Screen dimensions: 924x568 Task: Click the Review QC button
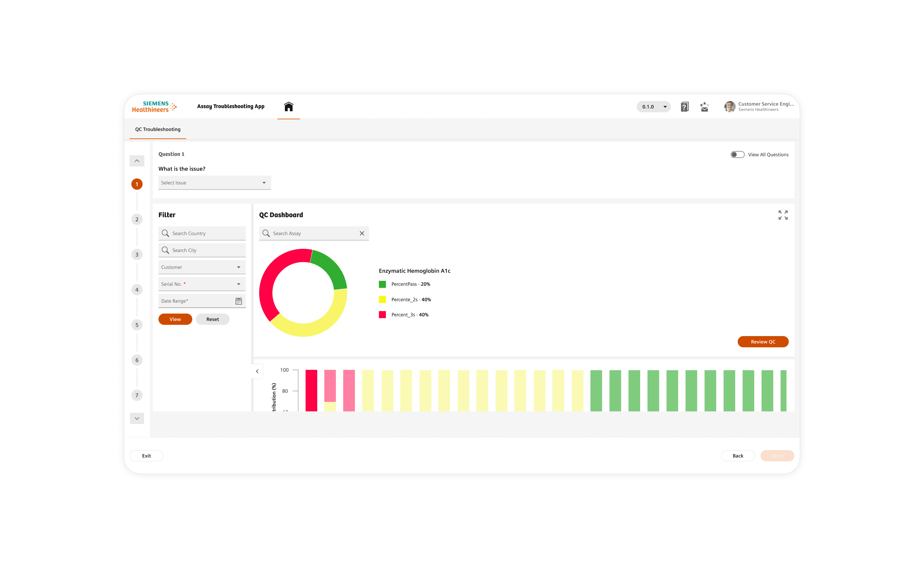click(763, 342)
